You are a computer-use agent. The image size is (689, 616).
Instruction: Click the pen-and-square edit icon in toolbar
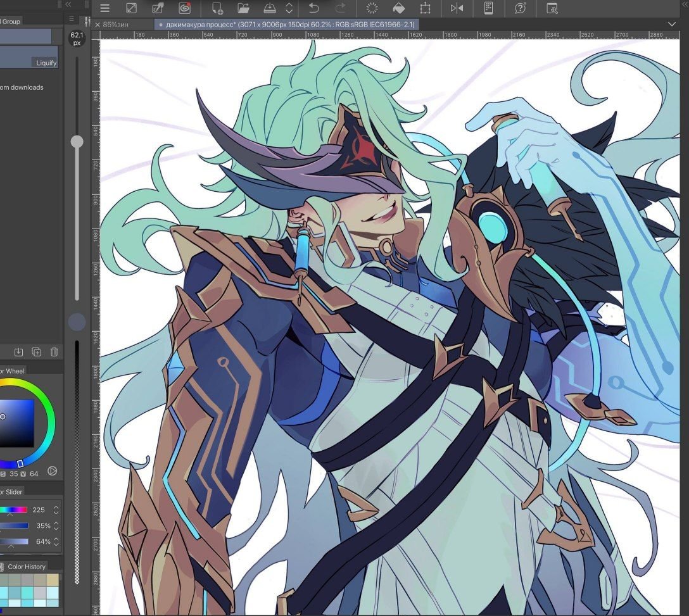coord(158,8)
